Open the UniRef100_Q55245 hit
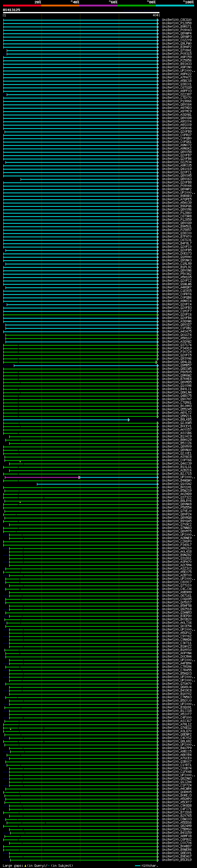Viewport: 197px width, 868px height. (176, 410)
